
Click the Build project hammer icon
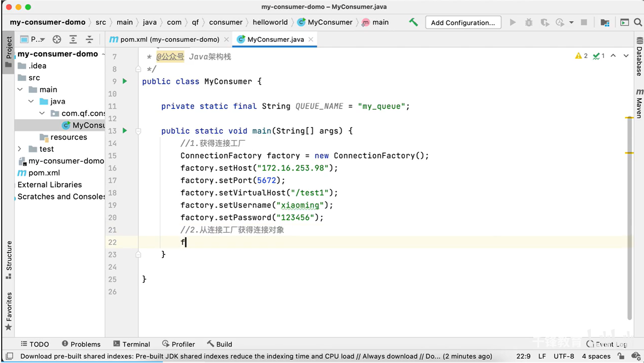[413, 22]
